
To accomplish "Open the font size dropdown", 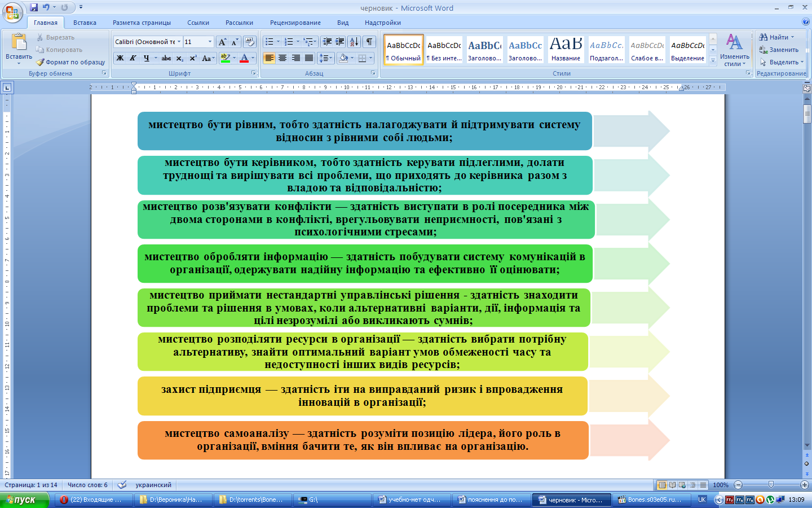I will [x=210, y=42].
